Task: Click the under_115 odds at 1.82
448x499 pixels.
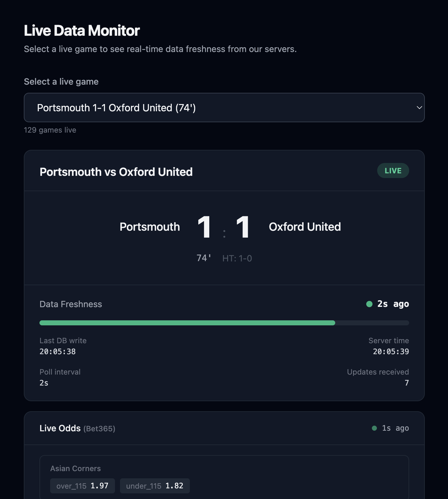Action: click(155, 486)
